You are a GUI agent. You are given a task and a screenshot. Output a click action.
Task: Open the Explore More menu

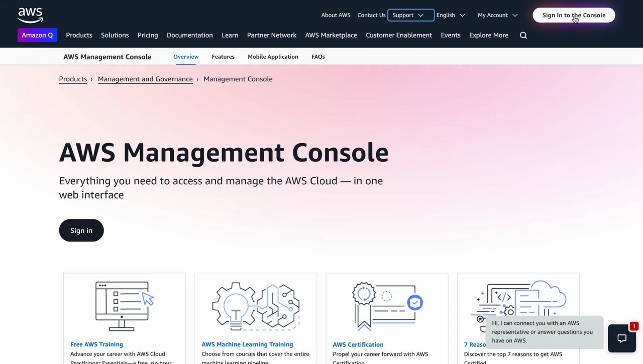click(489, 35)
